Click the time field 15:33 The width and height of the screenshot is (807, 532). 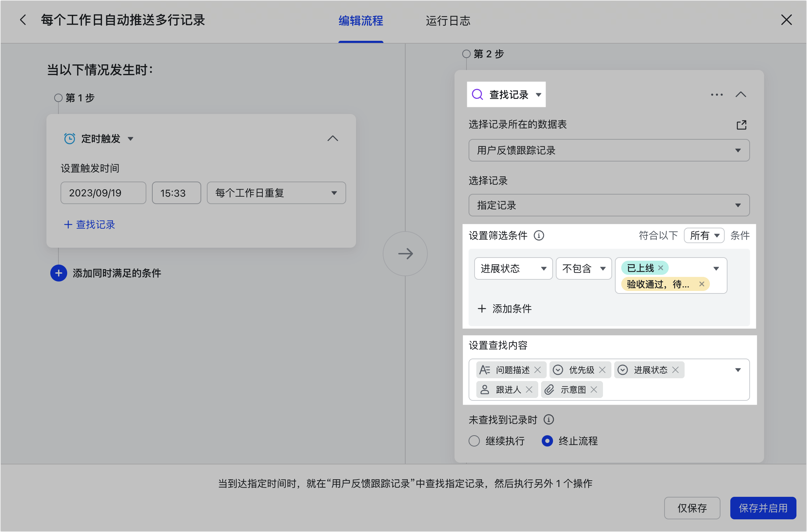(x=177, y=193)
